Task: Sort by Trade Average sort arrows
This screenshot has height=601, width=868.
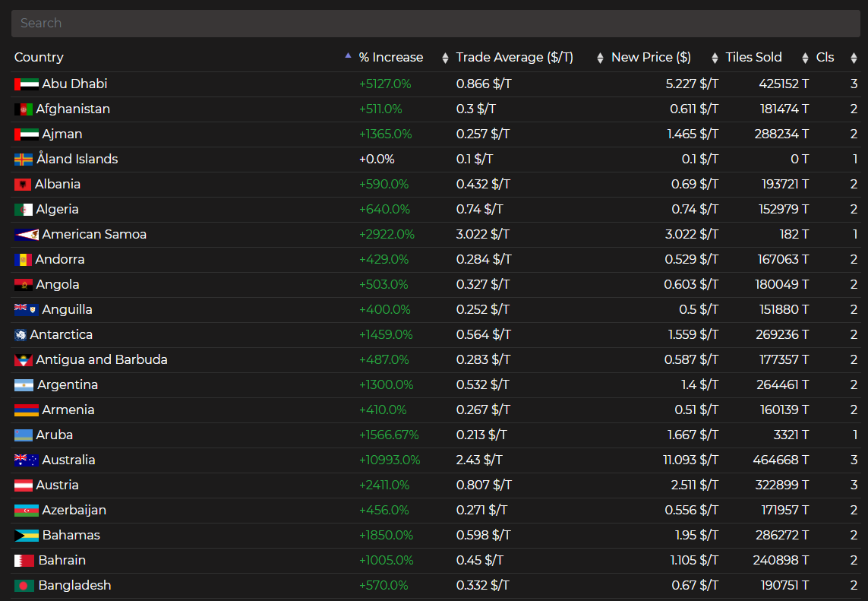Action: pos(600,58)
